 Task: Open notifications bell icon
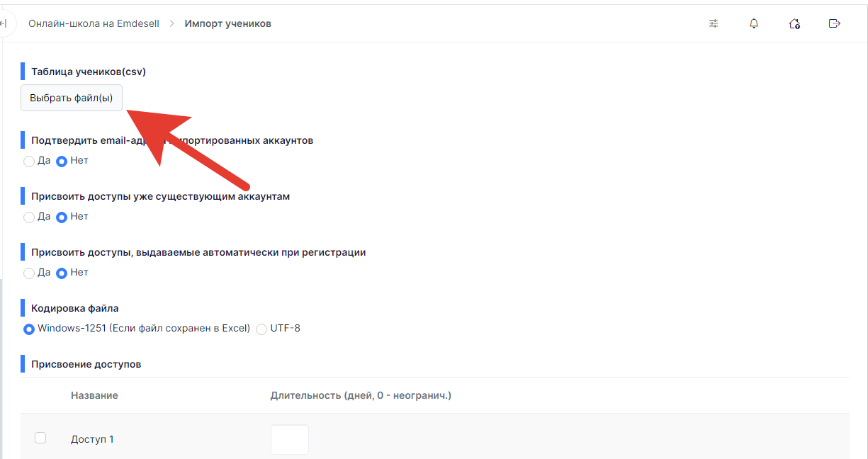[754, 23]
